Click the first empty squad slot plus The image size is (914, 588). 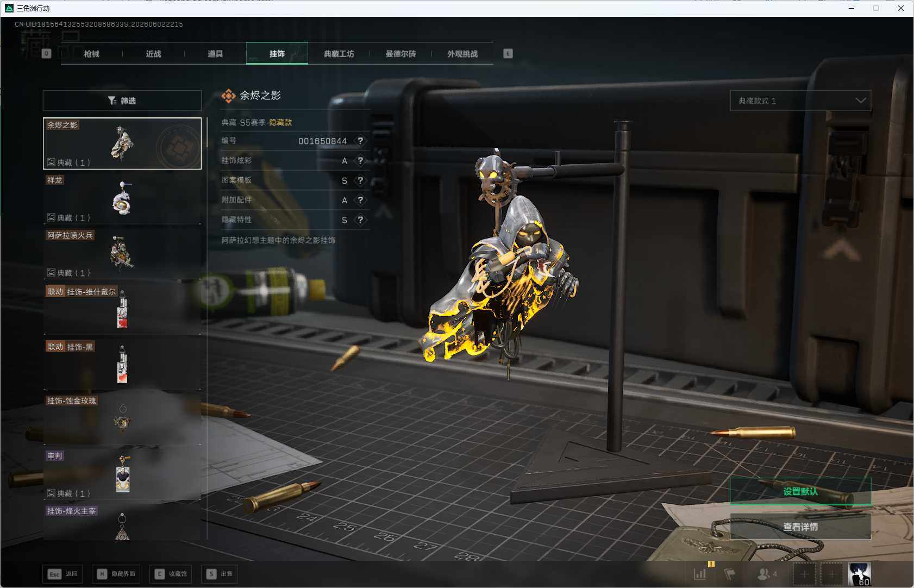pos(804,574)
